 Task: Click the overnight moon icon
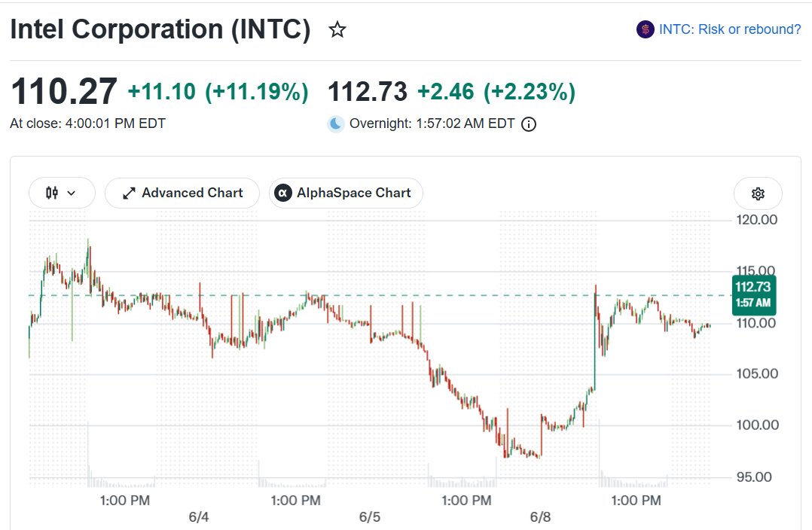336,123
